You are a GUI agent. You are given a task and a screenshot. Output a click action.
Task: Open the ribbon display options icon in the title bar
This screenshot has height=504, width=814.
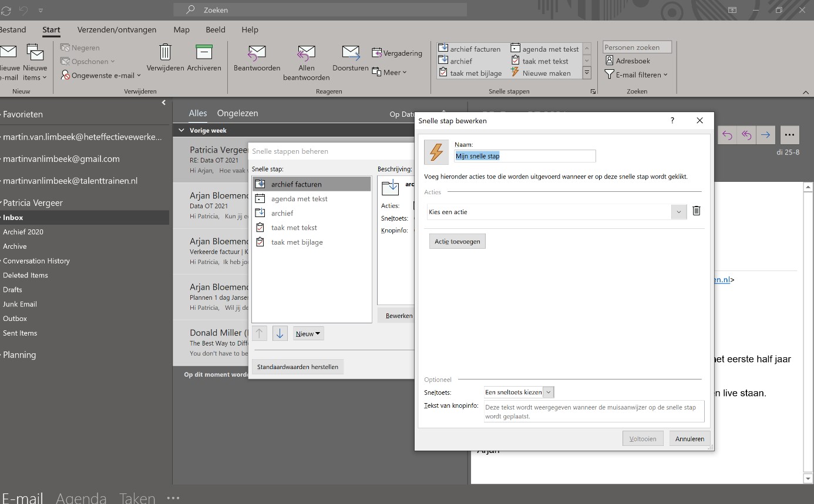732,10
